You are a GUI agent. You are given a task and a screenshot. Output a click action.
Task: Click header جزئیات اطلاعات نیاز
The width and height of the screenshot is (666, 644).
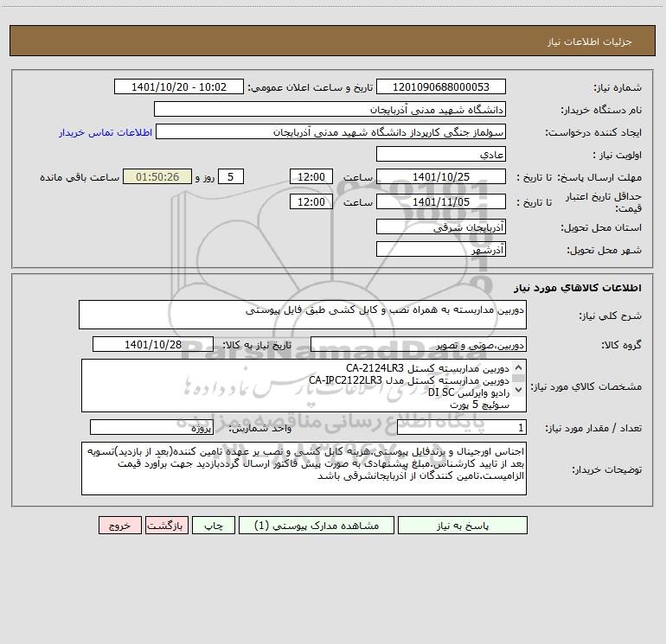[x=590, y=41]
